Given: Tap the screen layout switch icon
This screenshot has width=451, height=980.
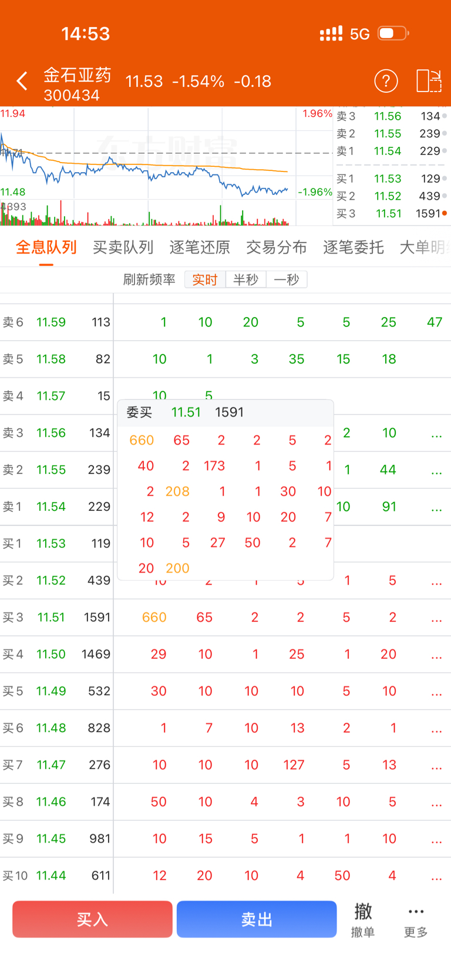Looking at the screenshot, I should (x=429, y=81).
